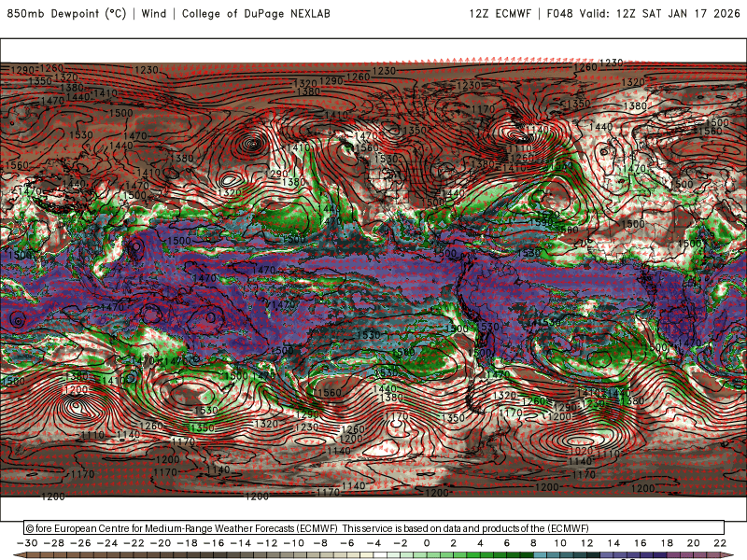Click the 20 legend value

click(x=693, y=543)
